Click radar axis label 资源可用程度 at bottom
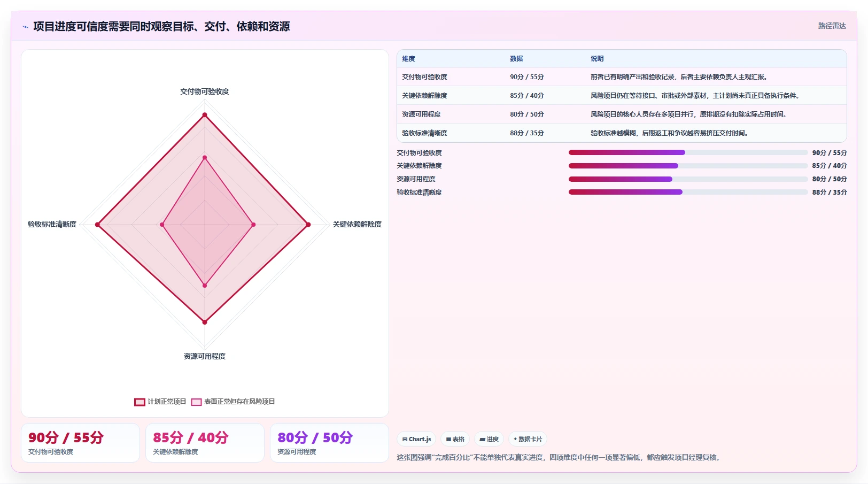Screen dimensions: 868x484 (x=205, y=356)
